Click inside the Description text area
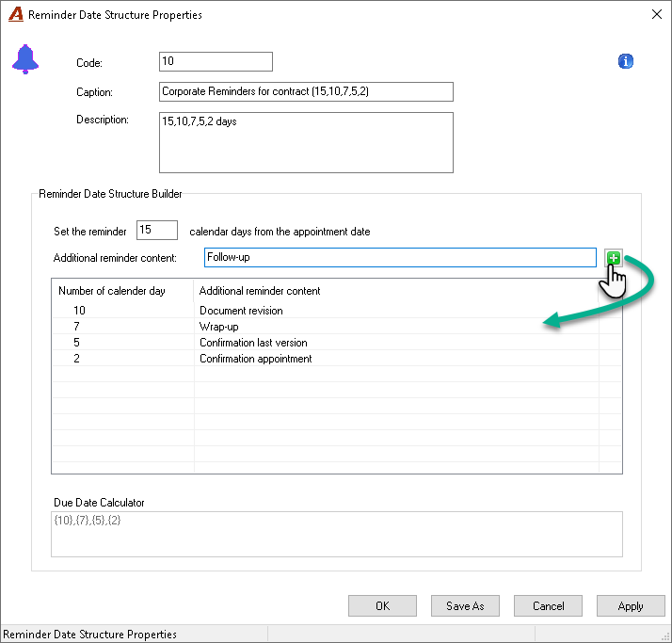This screenshot has width=672, height=643. pos(306,142)
